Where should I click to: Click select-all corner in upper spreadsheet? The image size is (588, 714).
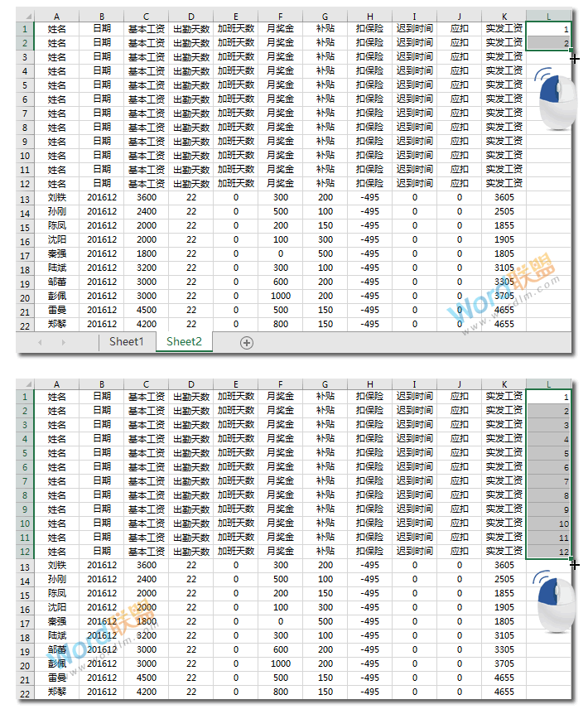pyautogui.click(x=25, y=17)
